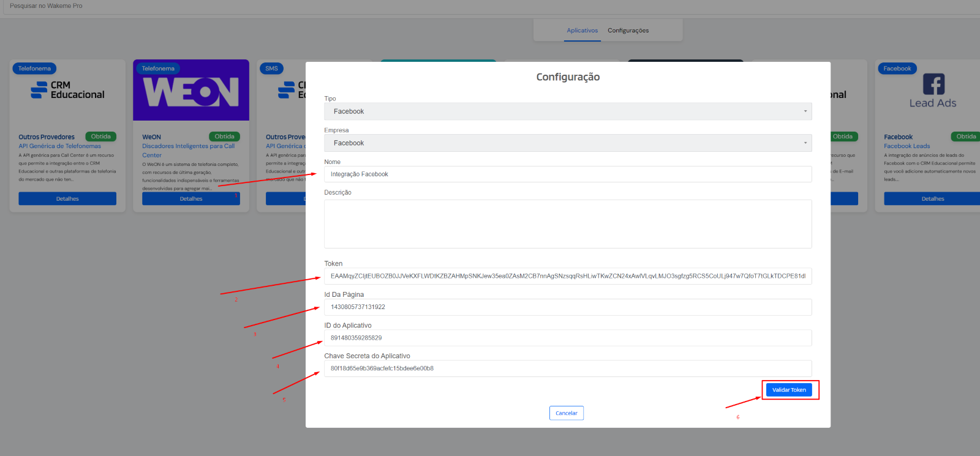
Task: Click the Id Da Página input field
Action: 568,307
